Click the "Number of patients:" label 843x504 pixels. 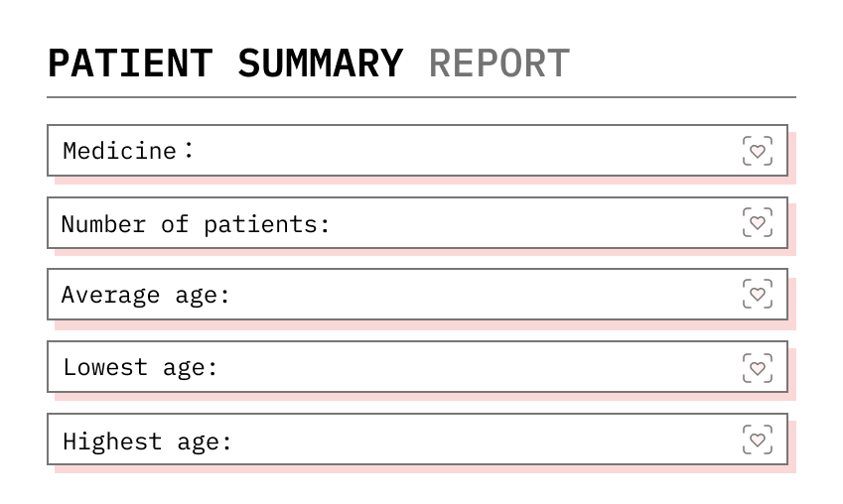[x=196, y=224]
